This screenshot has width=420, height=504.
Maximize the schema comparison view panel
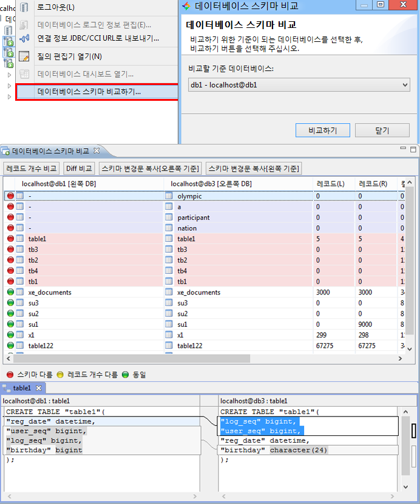[413, 149]
